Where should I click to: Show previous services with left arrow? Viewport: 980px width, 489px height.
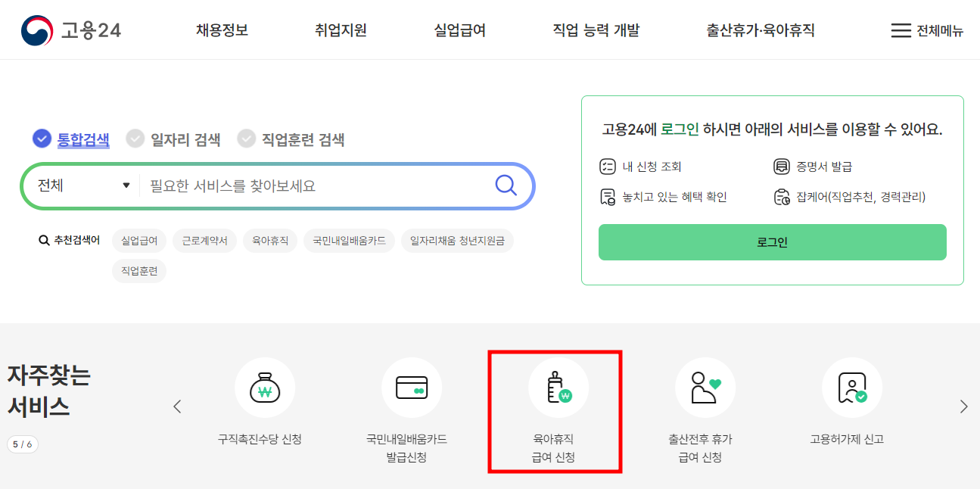[x=177, y=406]
